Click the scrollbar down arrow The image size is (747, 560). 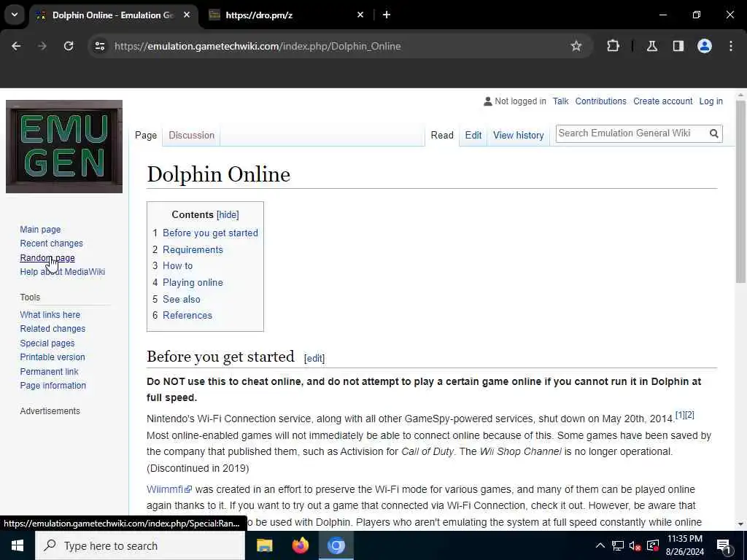(x=740, y=524)
